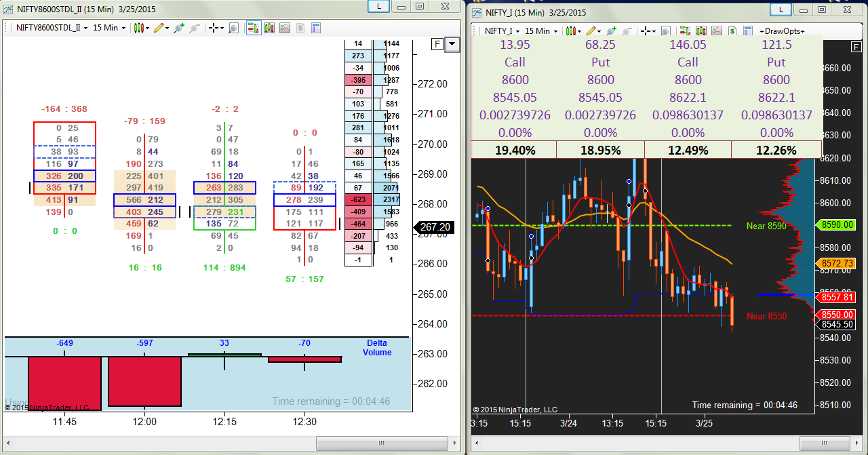Click -164 : 368 footprint header
The image size is (868, 455).
[x=64, y=109]
